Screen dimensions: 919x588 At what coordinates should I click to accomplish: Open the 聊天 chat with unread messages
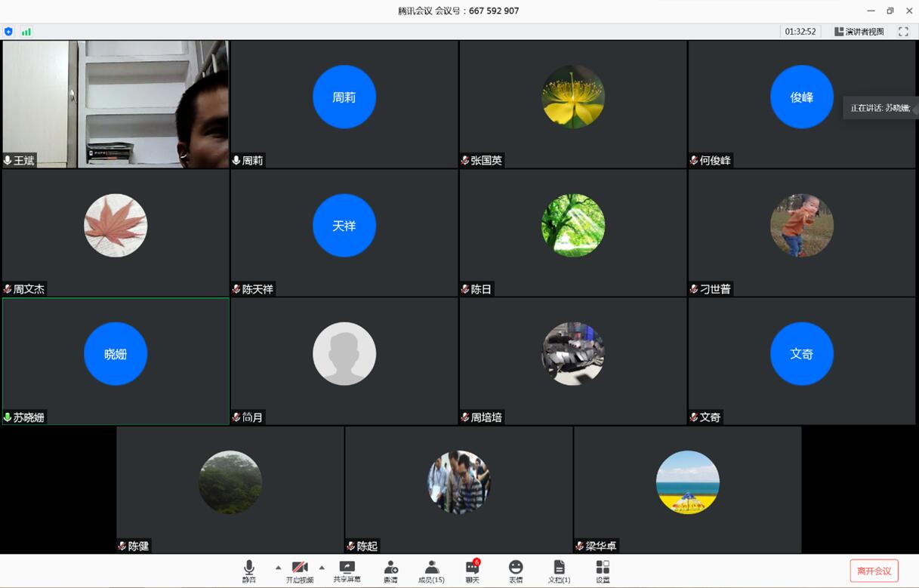(x=472, y=571)
